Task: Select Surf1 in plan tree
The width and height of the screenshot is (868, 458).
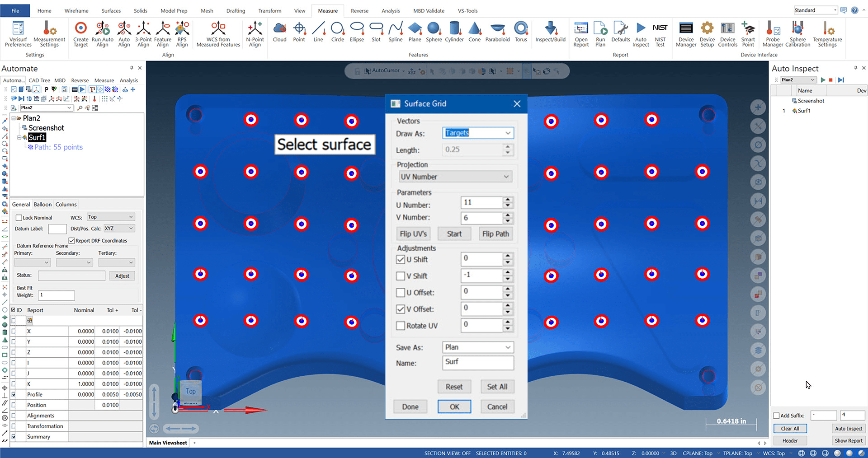Action: [37, 137]
